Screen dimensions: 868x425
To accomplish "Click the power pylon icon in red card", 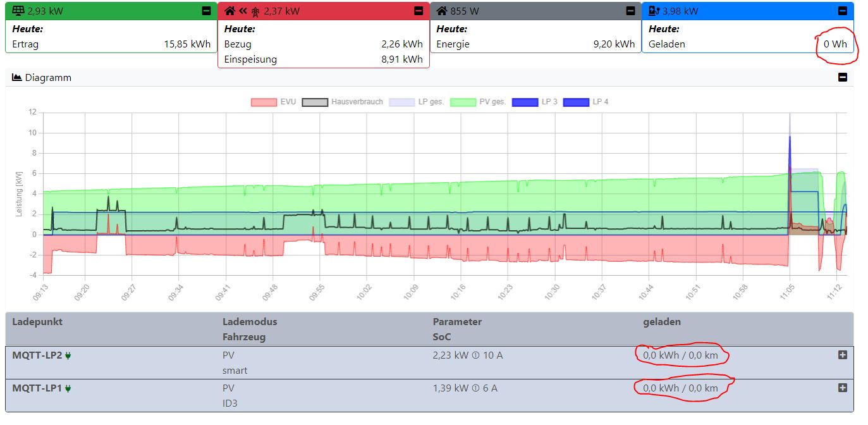I will [255, 11].
